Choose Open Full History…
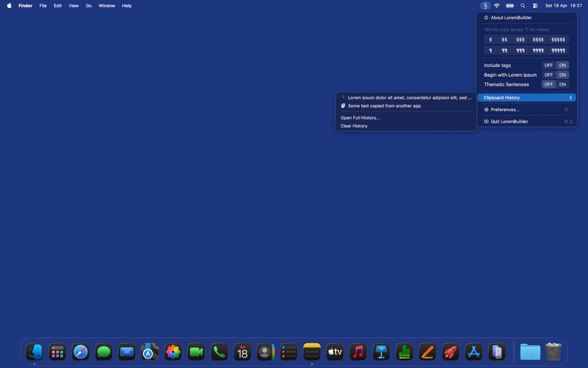 point(406,118)
